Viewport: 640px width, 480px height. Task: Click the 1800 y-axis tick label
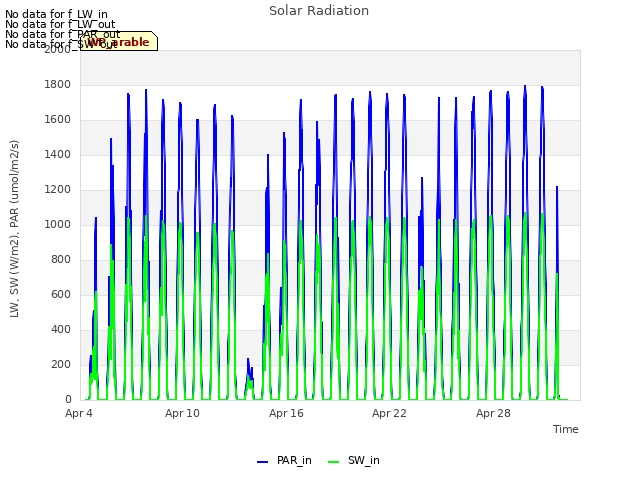coord(58,84)
